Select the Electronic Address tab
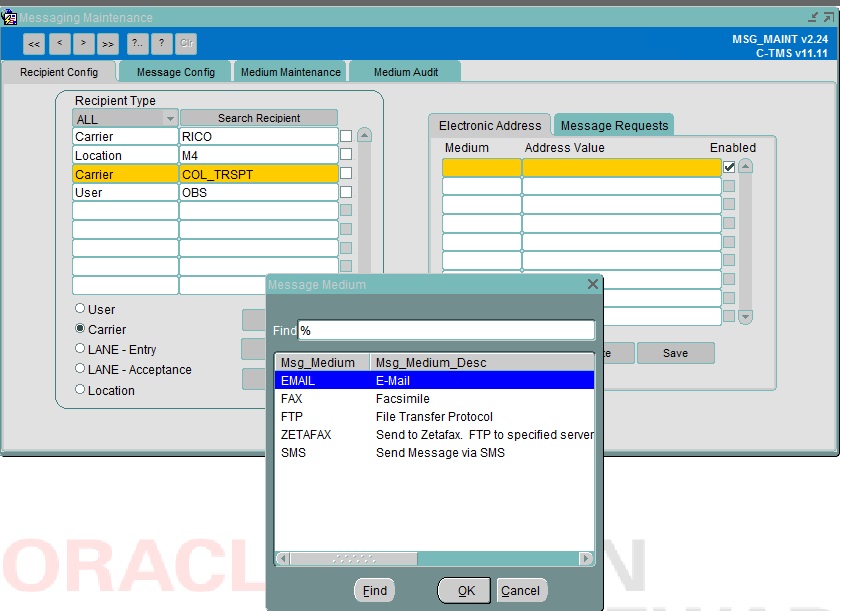Screen dimensions: 842x611 pyautogui.click(x=490, y=126)
